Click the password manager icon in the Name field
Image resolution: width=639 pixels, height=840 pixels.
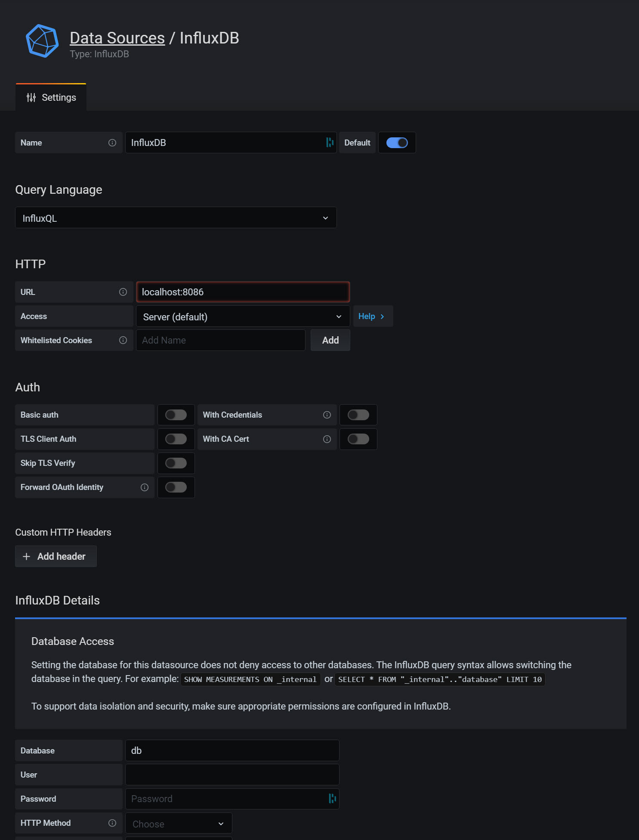(330, 143)
